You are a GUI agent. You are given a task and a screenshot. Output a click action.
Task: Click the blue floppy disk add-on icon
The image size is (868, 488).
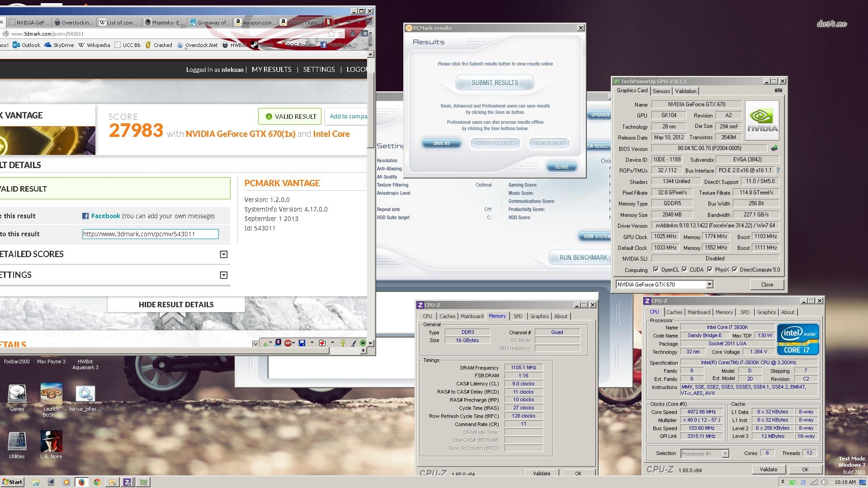tap(302, 343)
